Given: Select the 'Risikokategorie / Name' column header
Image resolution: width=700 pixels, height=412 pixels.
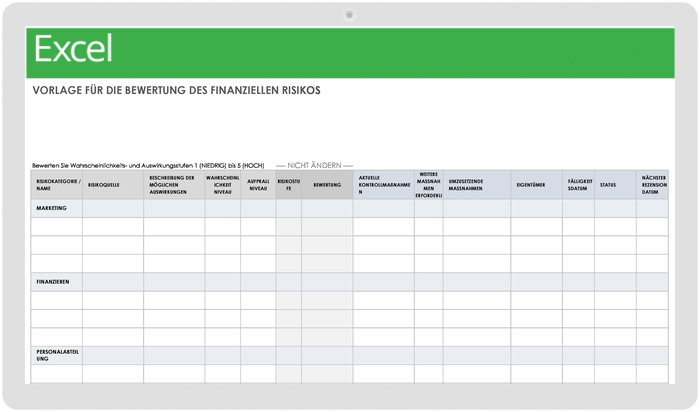Looking at the screenshot, I should (x=57, y=185).
